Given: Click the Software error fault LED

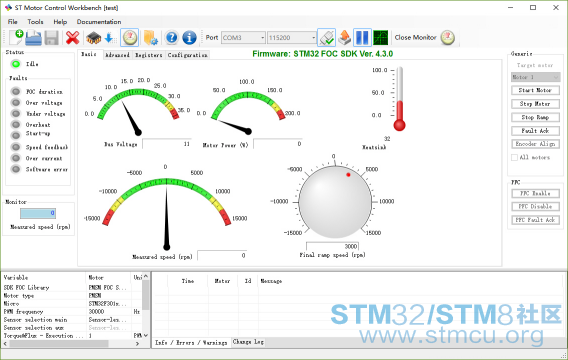Looking at the screenshot, I should point(16,169).
